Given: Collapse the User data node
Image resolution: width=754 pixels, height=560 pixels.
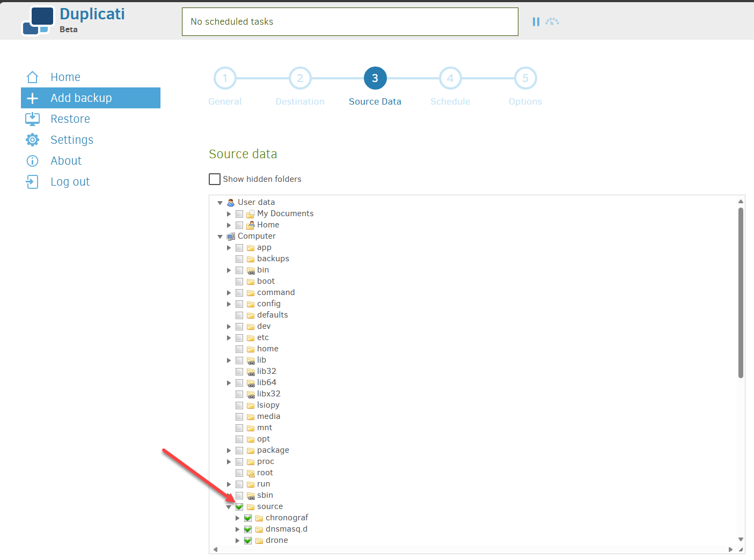Looking at the screenshot, I should pos(220,202).
